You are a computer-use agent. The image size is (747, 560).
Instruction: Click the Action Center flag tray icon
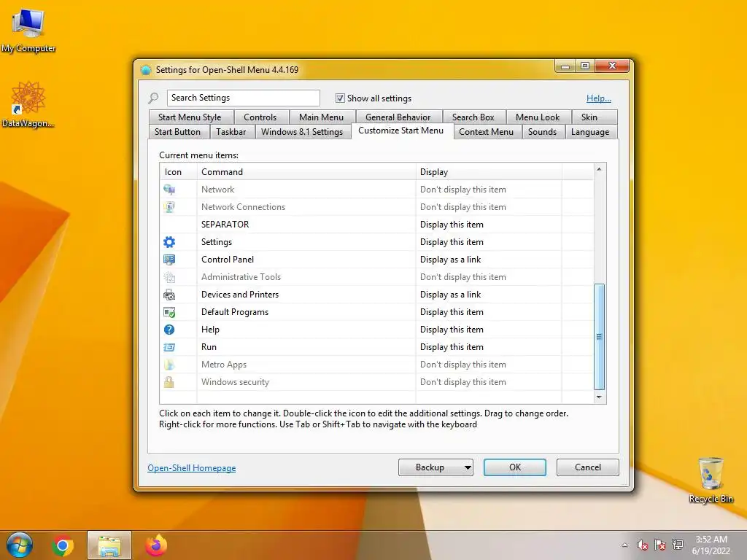(x=659, y=545)
